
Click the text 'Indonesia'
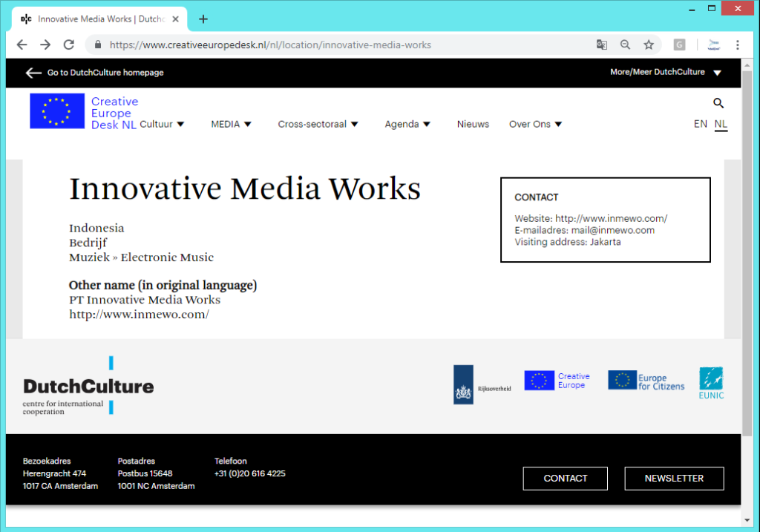96,229
